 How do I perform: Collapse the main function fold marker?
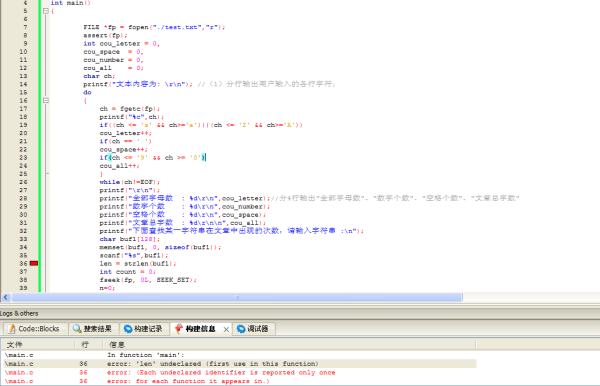tap(46, 11)
